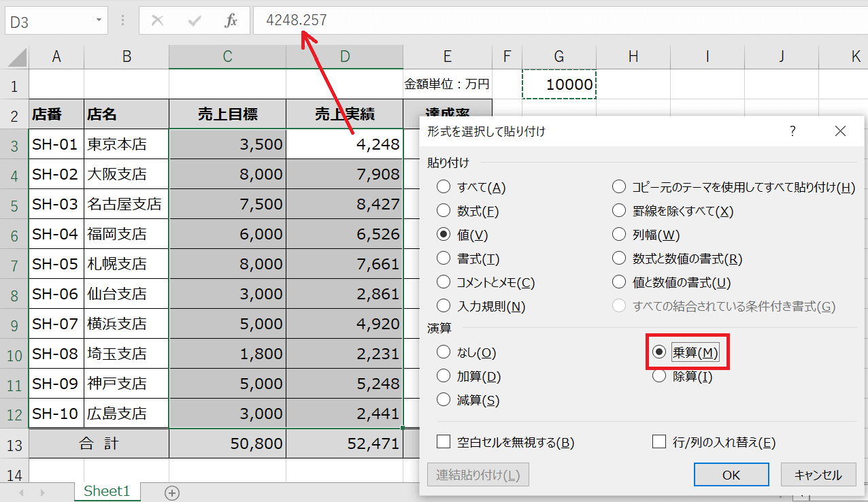Click the Insert Function fx icon
Viewport: 868px width, 502px height.
point(231,20)
